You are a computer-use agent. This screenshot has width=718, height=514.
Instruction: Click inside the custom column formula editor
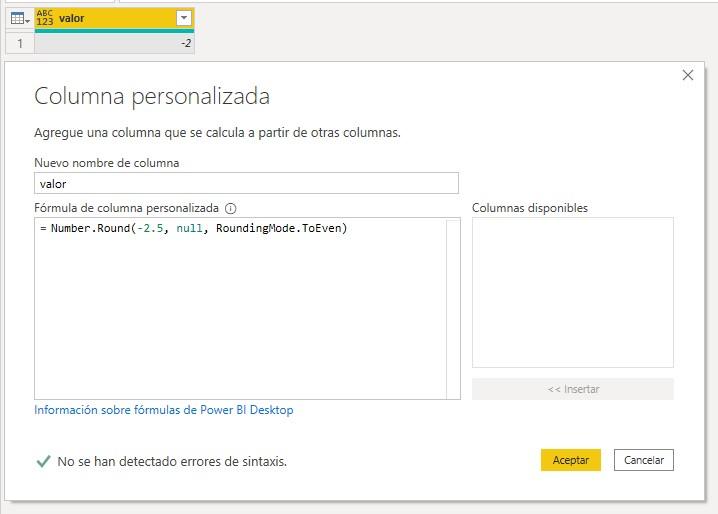[240, 310]
